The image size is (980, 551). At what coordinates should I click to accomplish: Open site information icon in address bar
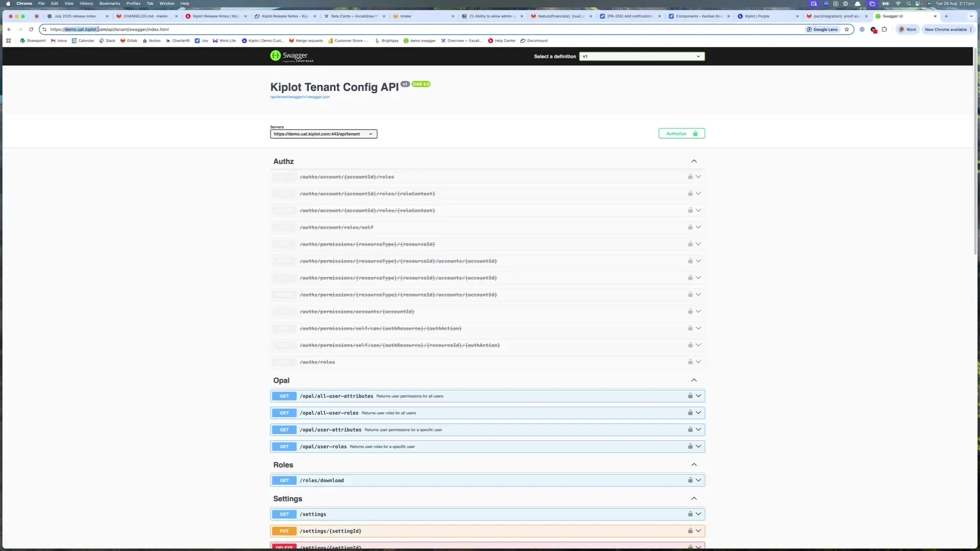click(x=44, y=30)
